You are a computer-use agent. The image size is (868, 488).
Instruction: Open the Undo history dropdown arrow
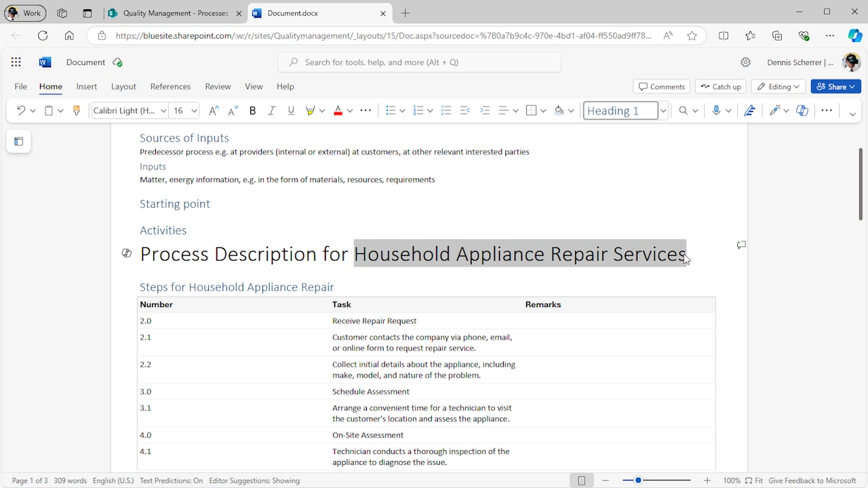33,110
